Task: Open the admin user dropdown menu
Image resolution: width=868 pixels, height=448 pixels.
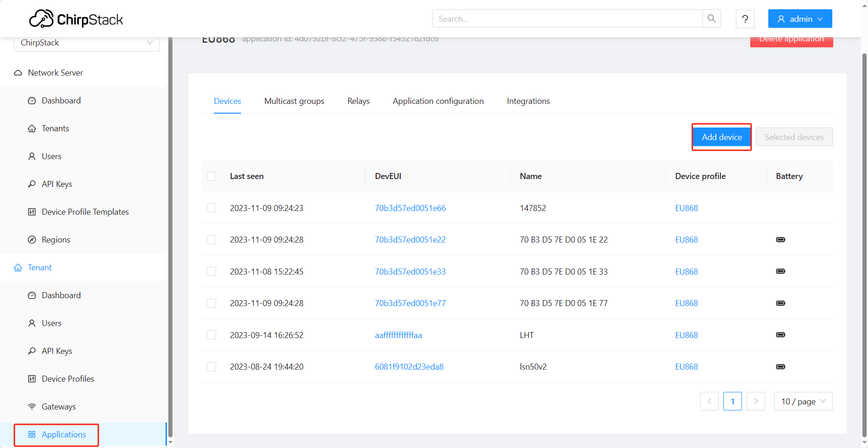Action: point(800,19)
